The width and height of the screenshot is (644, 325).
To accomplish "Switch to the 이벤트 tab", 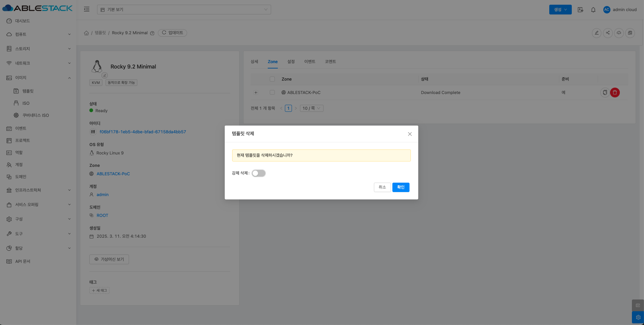I will click(309, 62).
